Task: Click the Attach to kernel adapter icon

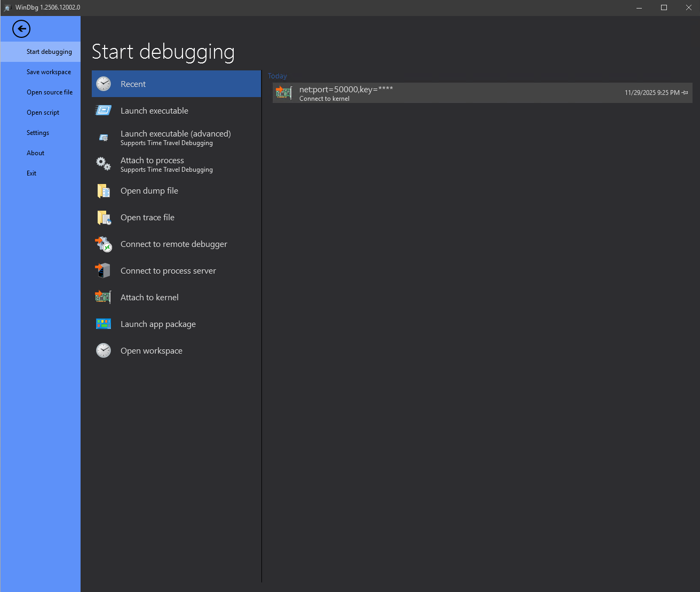Action: click(103, 297)
